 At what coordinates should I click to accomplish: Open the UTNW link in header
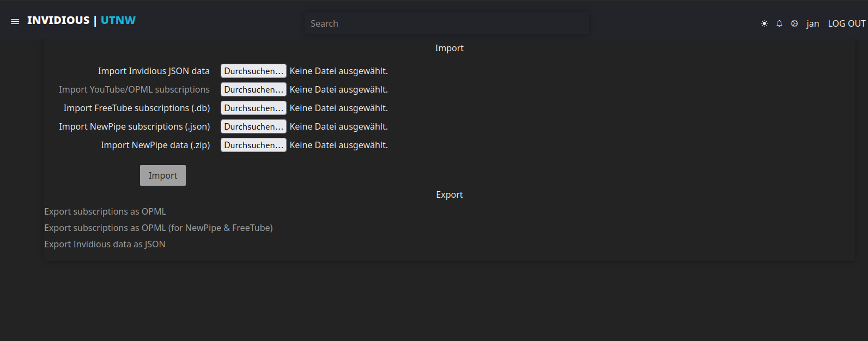(x=118, y=21)
